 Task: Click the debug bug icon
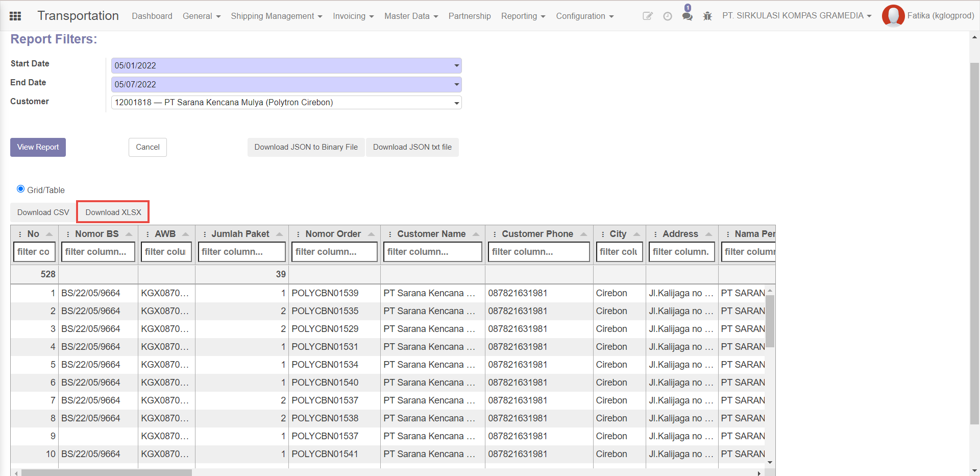[x=707, y=16]
